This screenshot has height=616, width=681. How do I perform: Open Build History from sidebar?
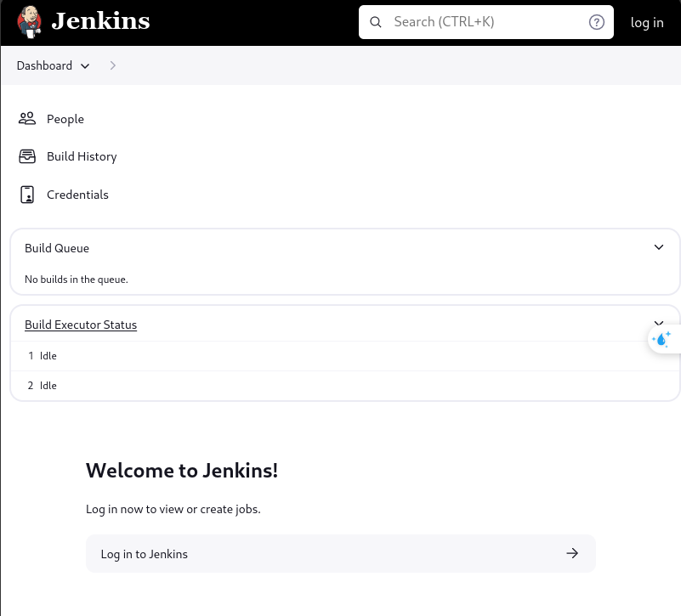(x=82, y=156)
